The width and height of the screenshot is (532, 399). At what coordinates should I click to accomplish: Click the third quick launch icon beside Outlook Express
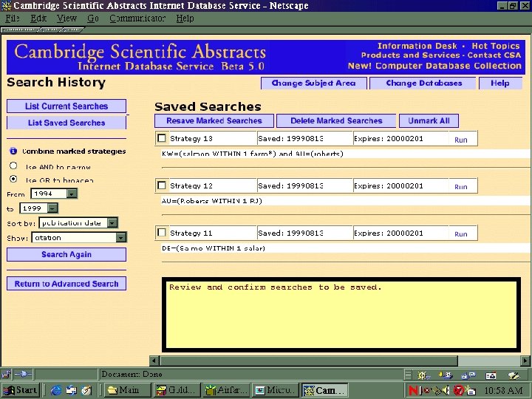tap(86, 391)
